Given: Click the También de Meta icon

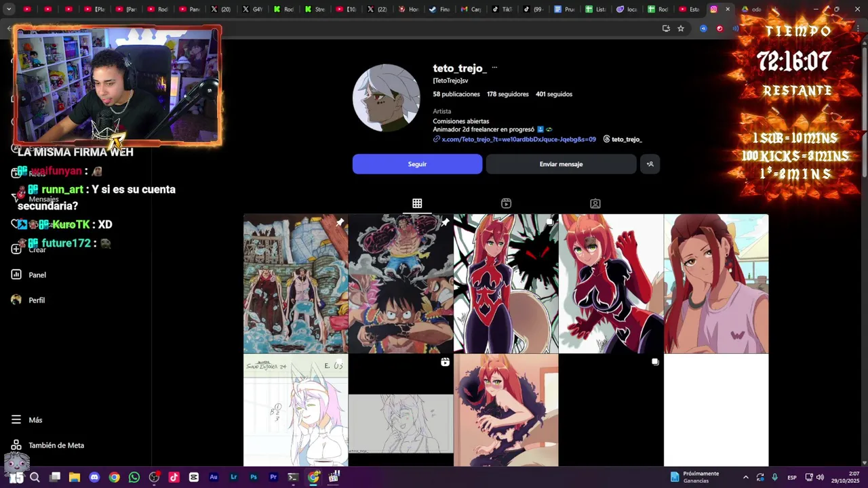Looking at the screenshot, I should pyautogui.click(x=16, y=445).
